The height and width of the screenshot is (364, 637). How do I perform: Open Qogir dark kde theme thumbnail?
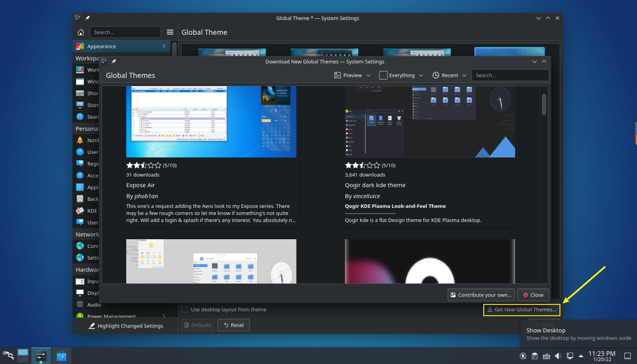tap(430, 122)
